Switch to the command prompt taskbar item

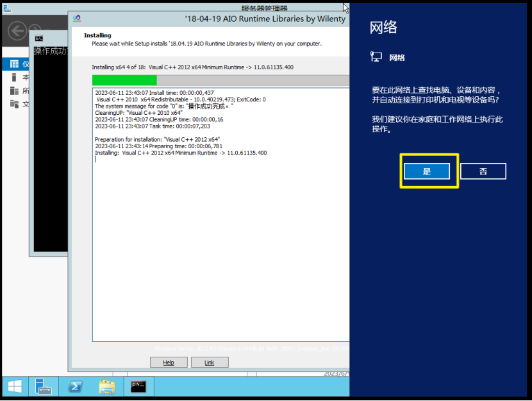(138, 386)
